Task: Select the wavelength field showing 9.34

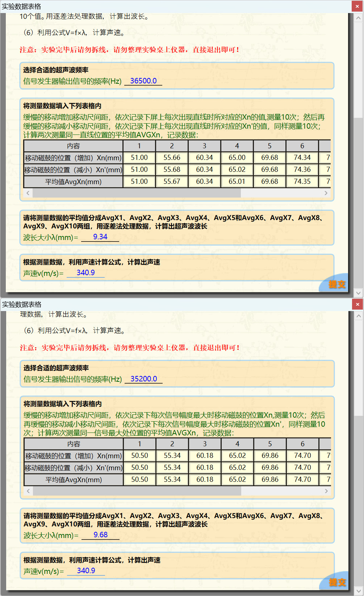Action: point(100,237)
